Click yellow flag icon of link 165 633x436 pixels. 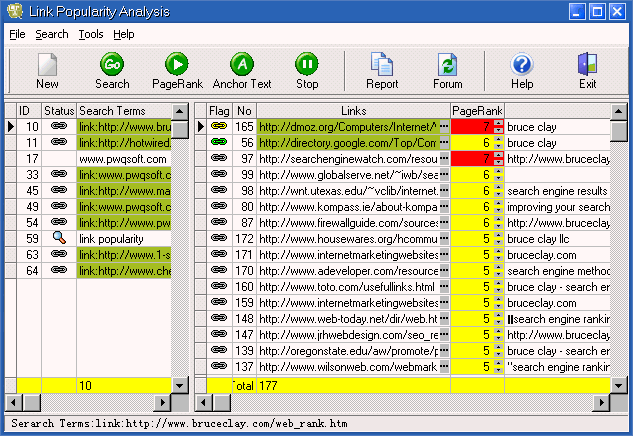(x=219, y=126)
